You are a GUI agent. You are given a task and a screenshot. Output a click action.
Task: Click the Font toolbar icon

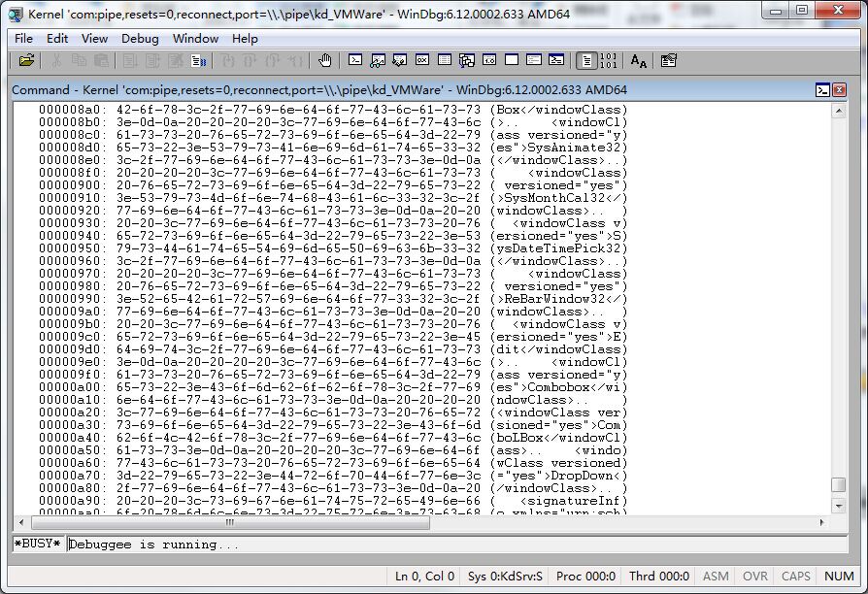pos(638,60)
